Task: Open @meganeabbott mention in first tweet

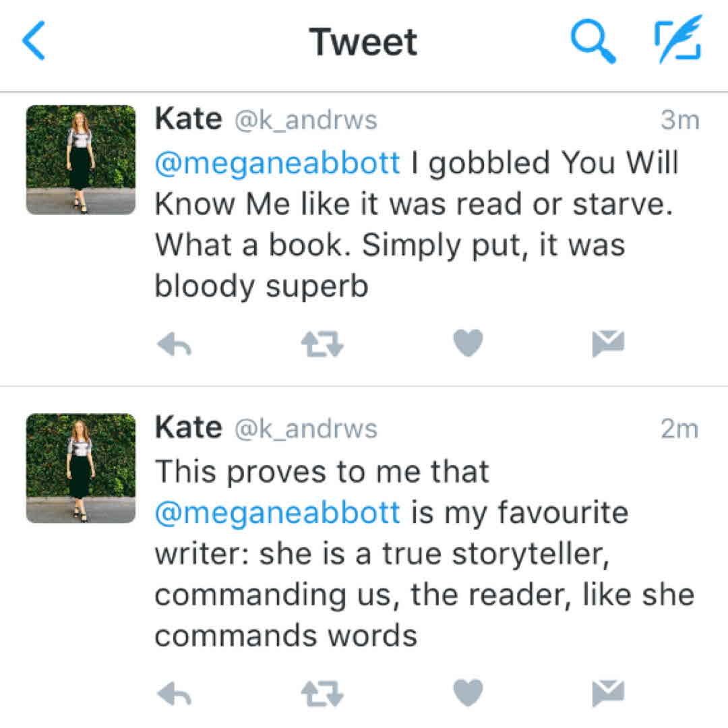Action: pos(278,164)
